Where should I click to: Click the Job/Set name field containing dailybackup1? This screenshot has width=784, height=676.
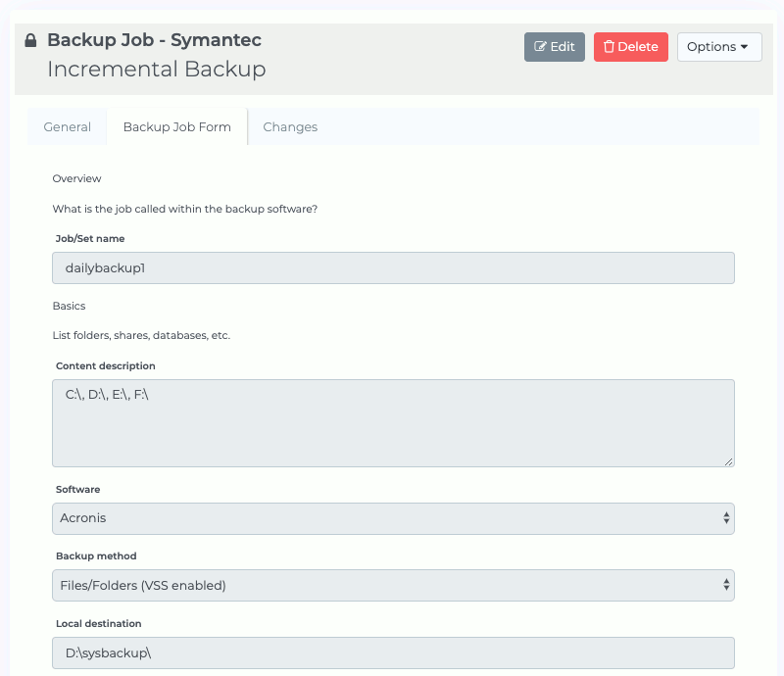pyautogui.click(x=392, y=267)
